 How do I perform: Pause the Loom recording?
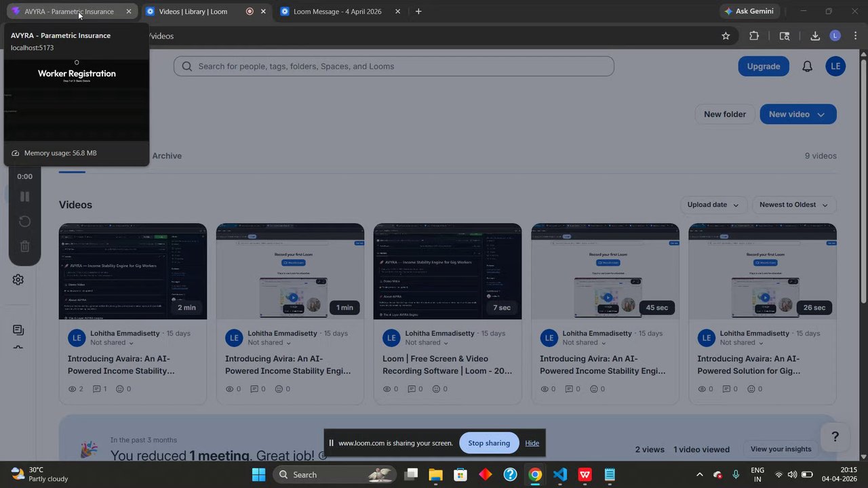(24, 197)
